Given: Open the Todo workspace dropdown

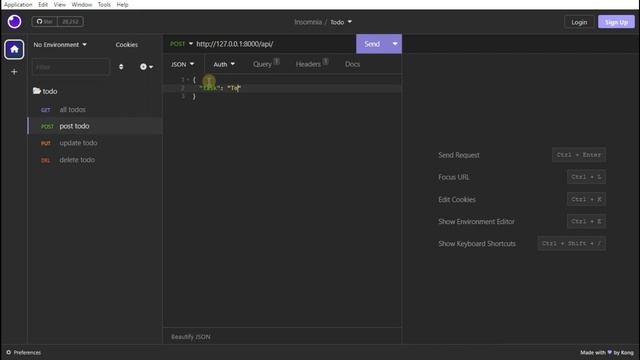Looking at the screenshot, I should 341,22.
